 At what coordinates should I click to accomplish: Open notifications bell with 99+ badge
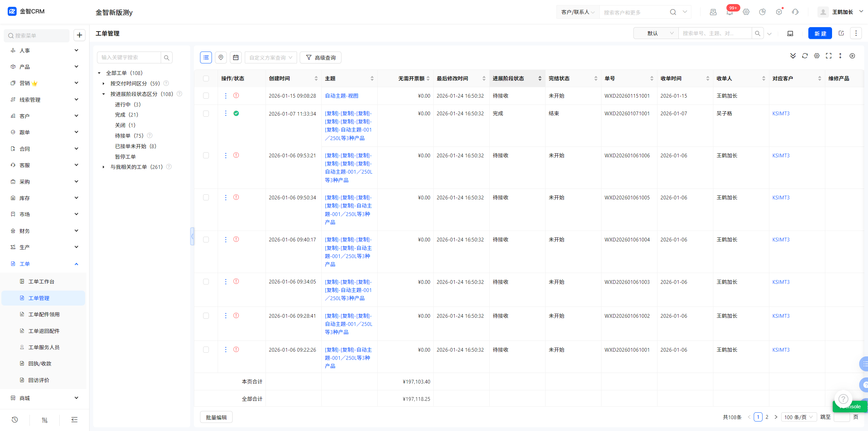[729, 12]
